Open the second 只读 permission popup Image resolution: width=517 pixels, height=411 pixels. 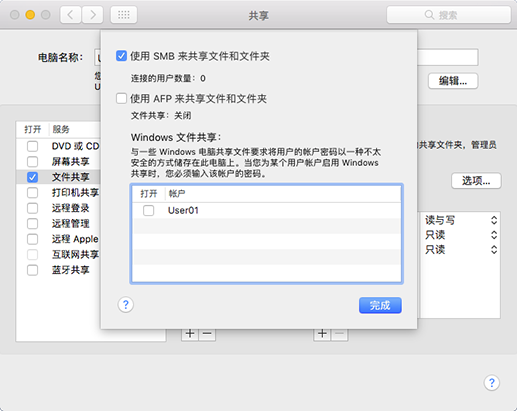461,249
